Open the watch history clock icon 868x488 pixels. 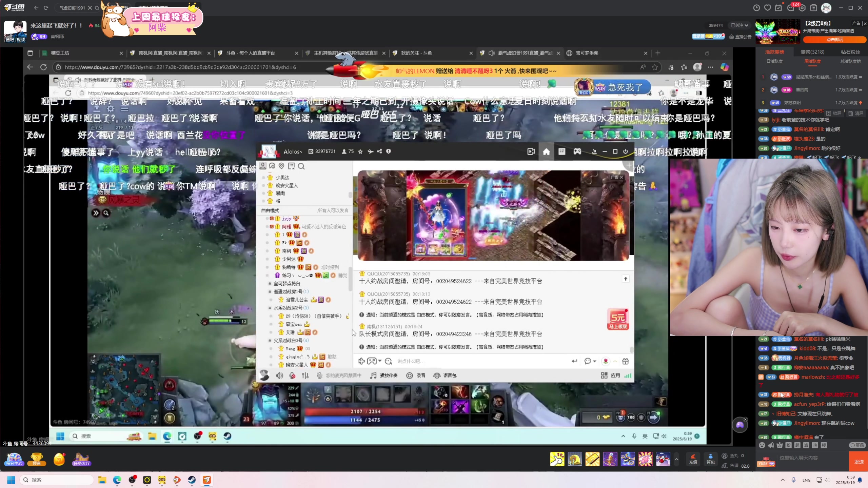(756, 8)
